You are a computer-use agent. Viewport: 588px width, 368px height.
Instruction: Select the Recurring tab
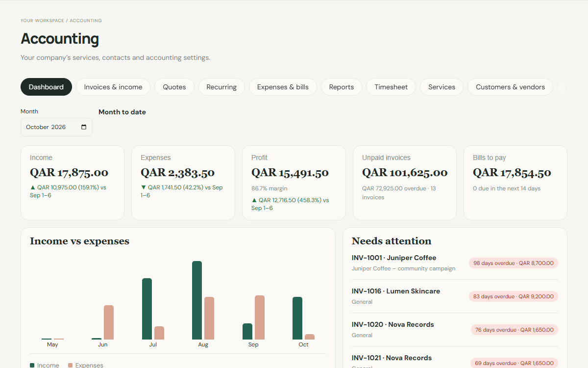[x=221, y=87]
